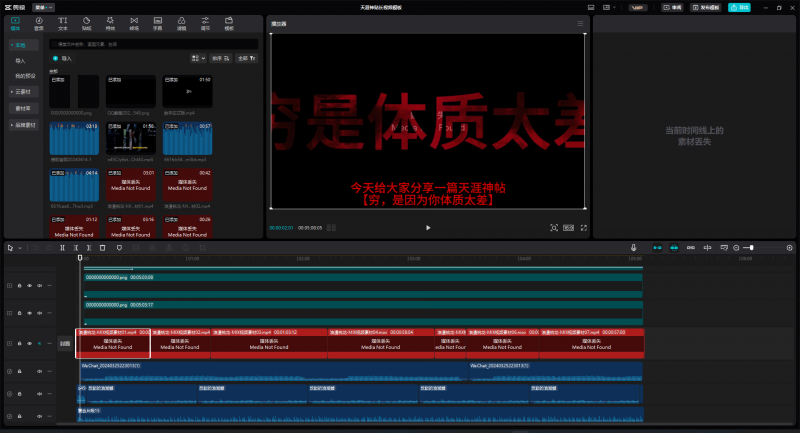Open the 素材库 material library
Image resolution: width=800 pixels, height=433 pixels.
[23, 109]
